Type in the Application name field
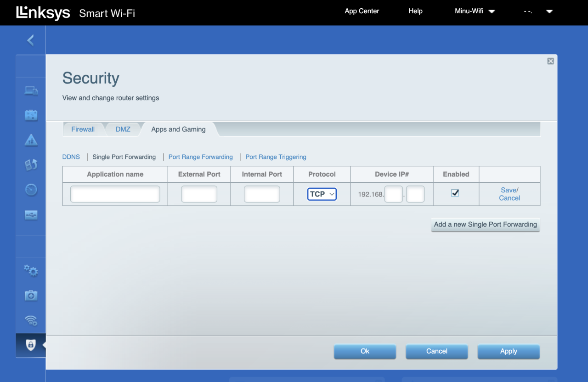The height and width of the screenshot is (382, 588). pos(114,194)
